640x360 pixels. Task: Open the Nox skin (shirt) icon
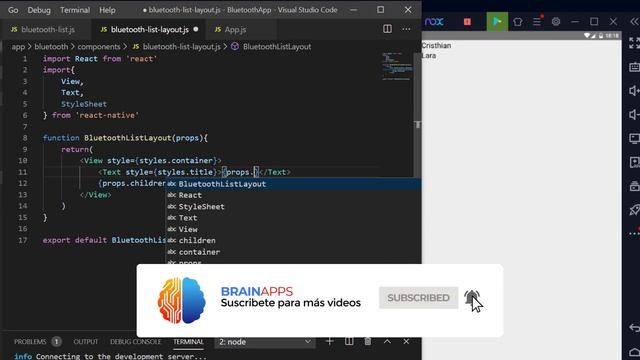pos(518,22)
